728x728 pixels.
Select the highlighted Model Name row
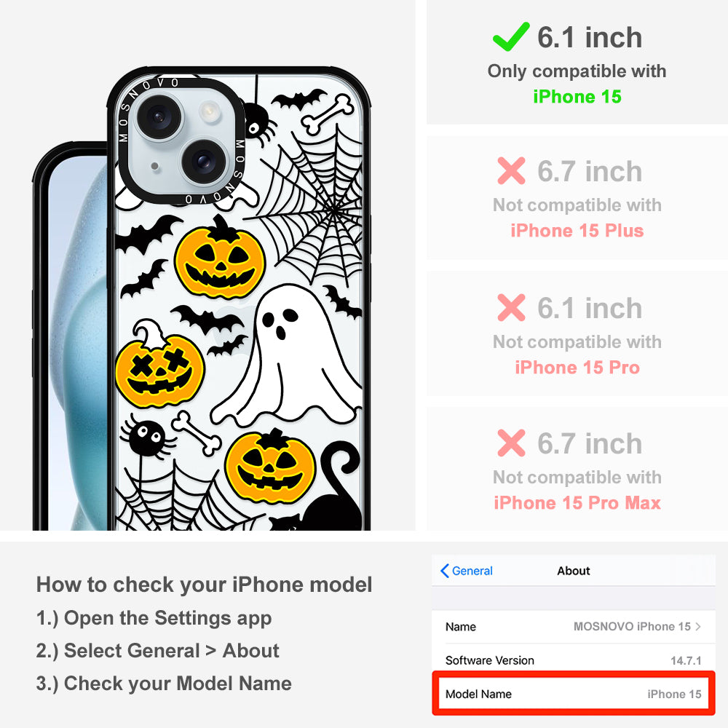[574, 694]
